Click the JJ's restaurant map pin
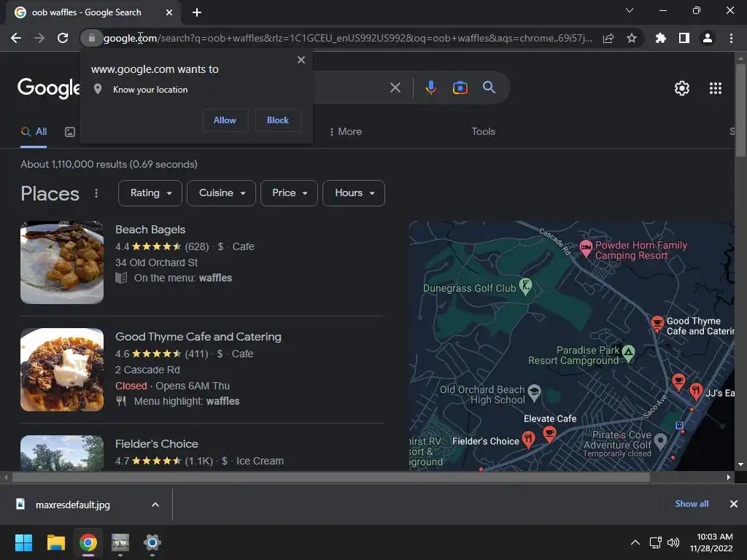This screenshot has width=747, height=560. pos(696,392)
